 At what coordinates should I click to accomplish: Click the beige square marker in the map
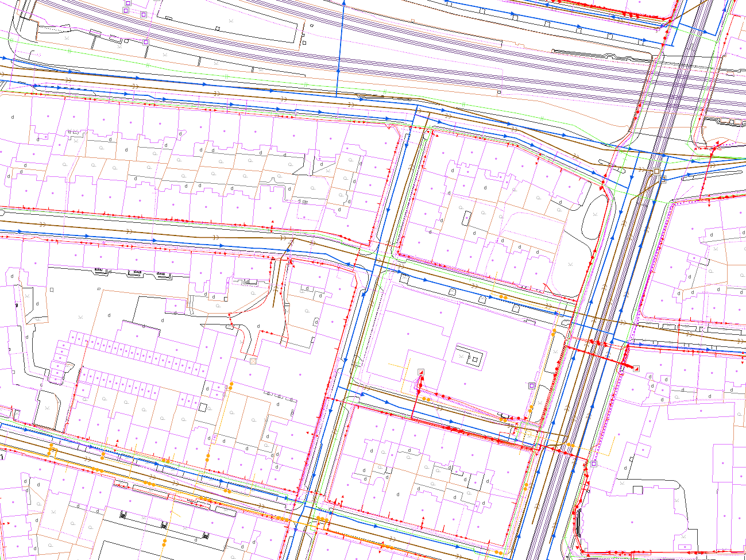[x=253, y=361]
